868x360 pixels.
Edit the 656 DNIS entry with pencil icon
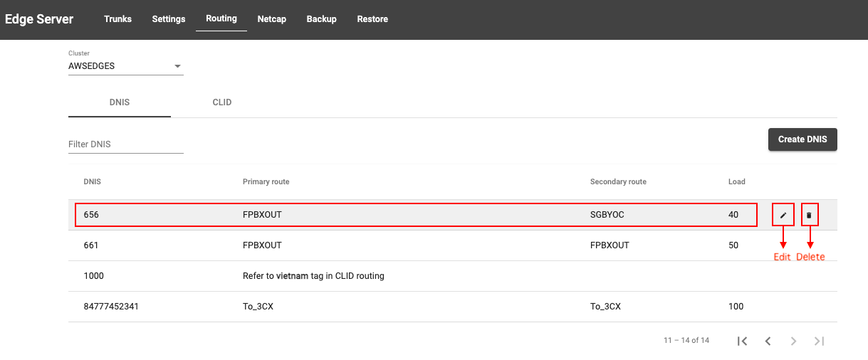[x=783, y=214]
